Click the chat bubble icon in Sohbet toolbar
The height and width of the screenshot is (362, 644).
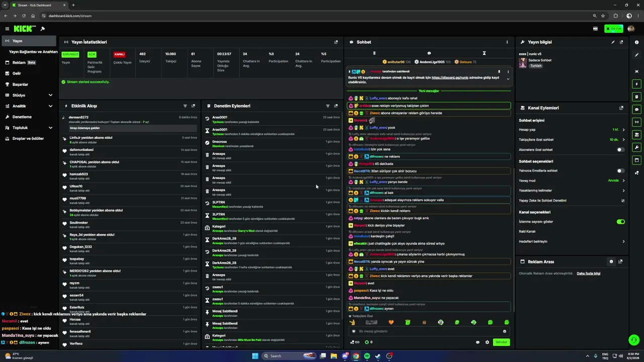tap(429, 53)
